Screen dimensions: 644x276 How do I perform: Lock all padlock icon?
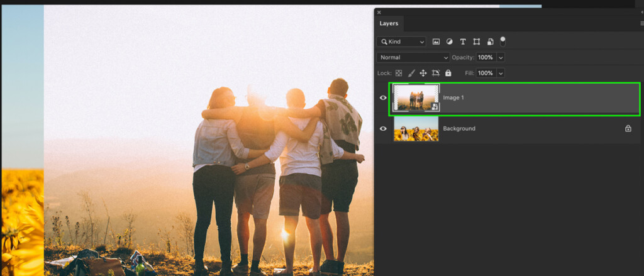pyautogui.click(x=448, y=73)
